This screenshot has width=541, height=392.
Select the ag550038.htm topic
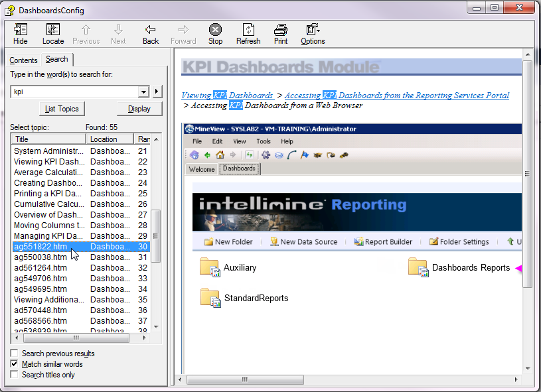tap(40, 257)
